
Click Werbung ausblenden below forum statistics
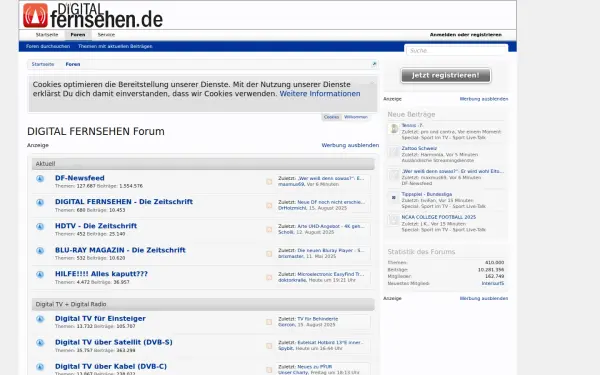484,298
